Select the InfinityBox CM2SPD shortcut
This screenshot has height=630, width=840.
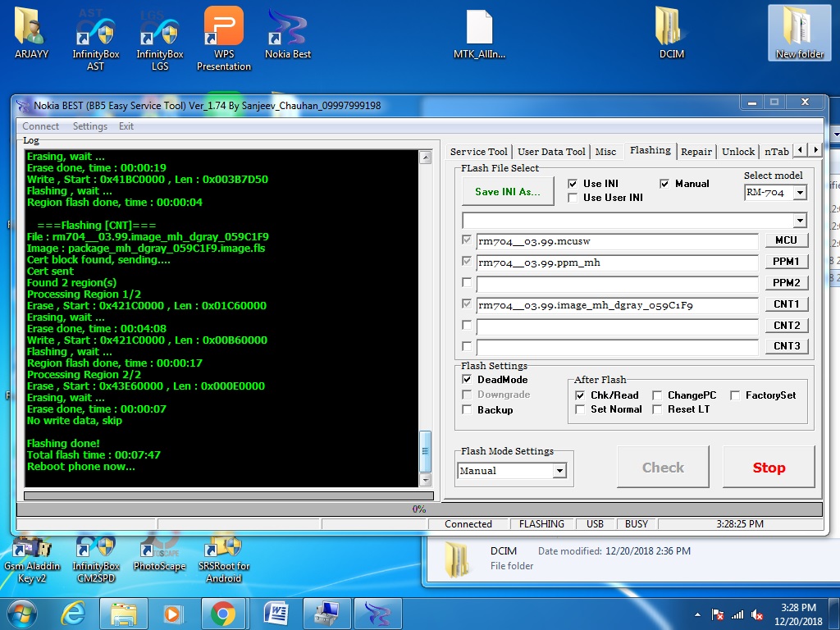95,559
